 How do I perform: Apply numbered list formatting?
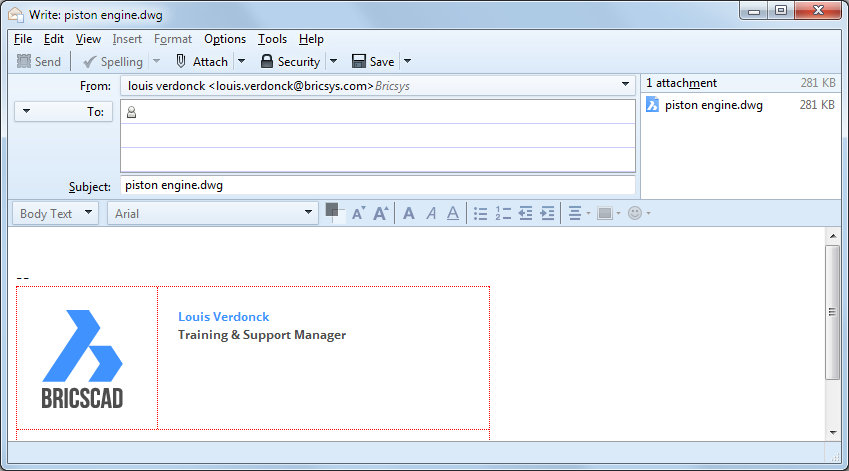(x=503, y=213)
